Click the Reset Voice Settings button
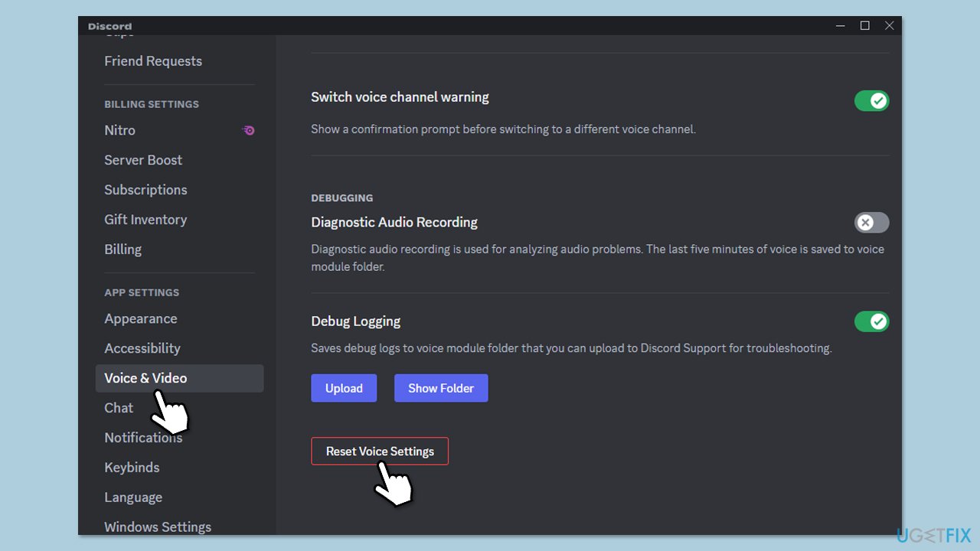The image size is (980, 551). (380, 452)
